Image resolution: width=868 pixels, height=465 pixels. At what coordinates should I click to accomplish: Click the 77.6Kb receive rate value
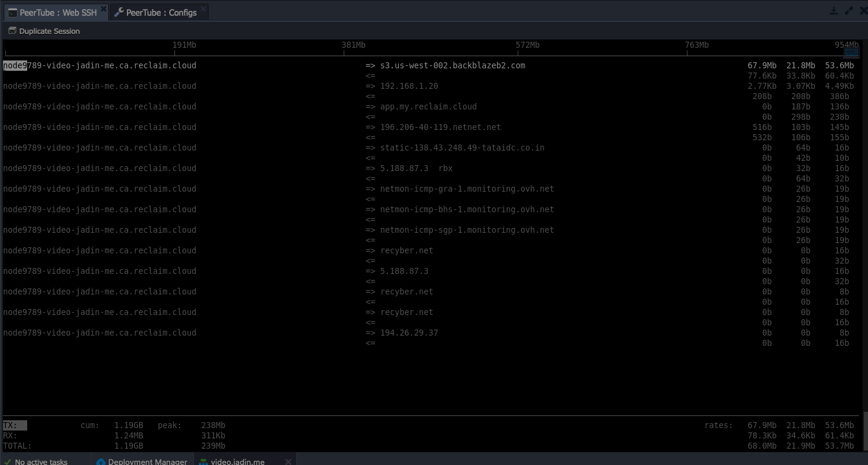tap(762, 76)
